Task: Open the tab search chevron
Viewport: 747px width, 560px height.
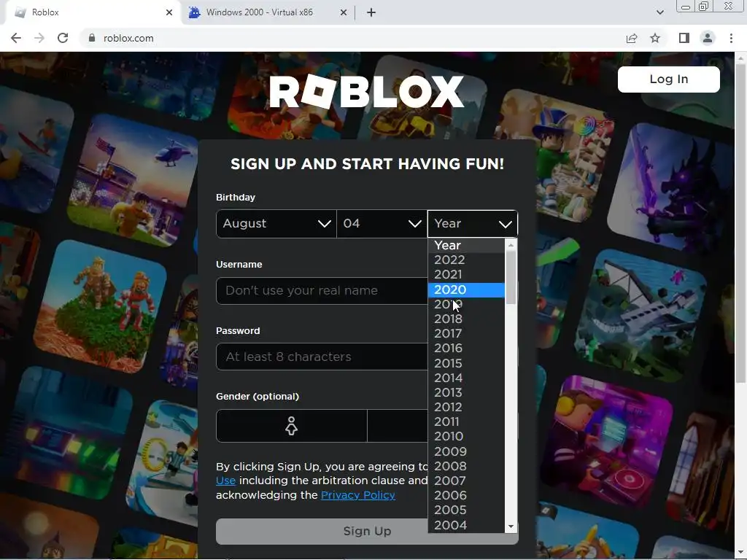Action: click(x=659, y=12)
